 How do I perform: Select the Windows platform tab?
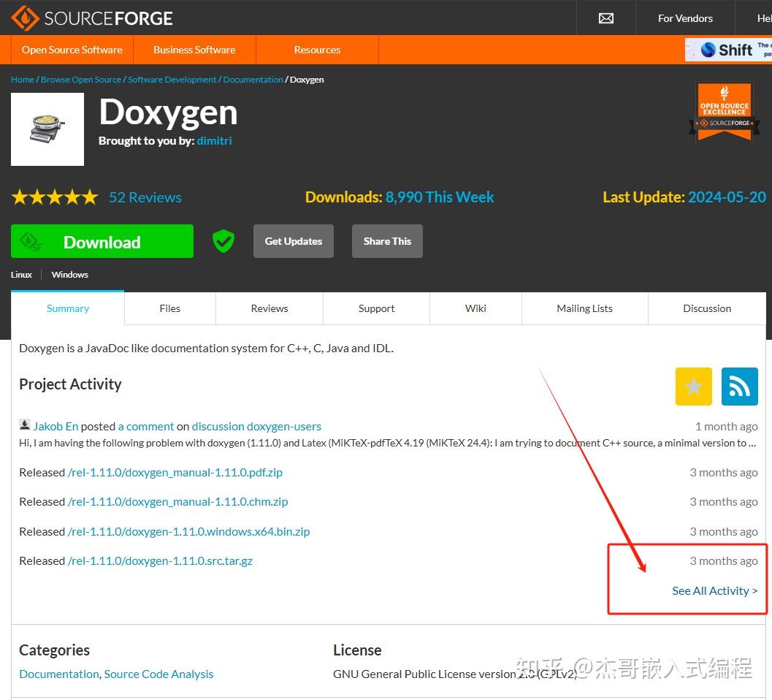69,274
